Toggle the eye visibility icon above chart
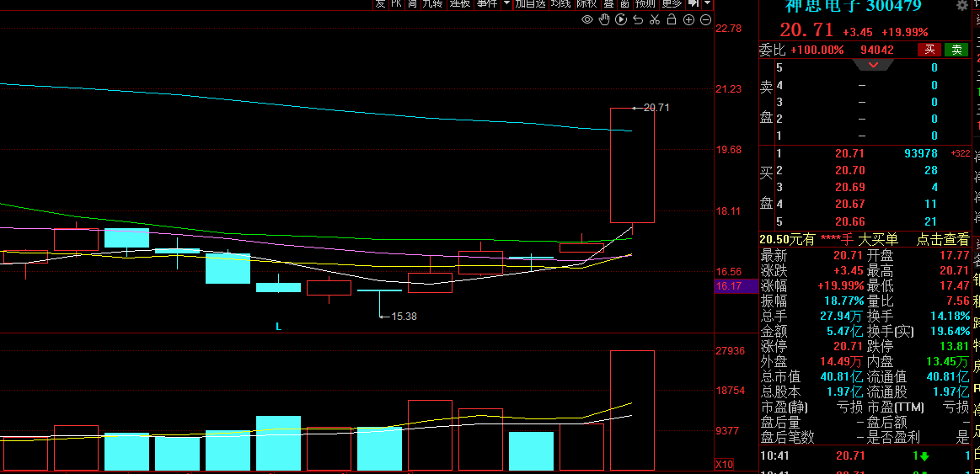980x474 pixels. (586, 20)
